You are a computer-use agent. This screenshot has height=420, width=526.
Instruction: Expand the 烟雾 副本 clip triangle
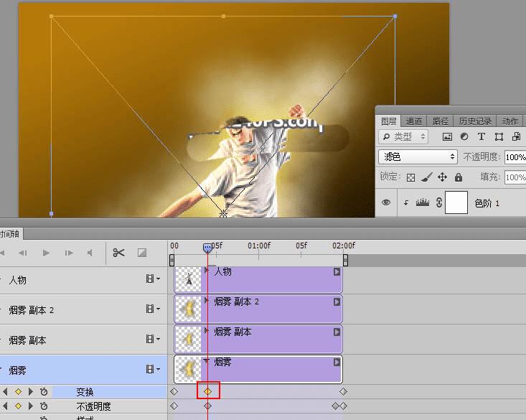[207, 331]
